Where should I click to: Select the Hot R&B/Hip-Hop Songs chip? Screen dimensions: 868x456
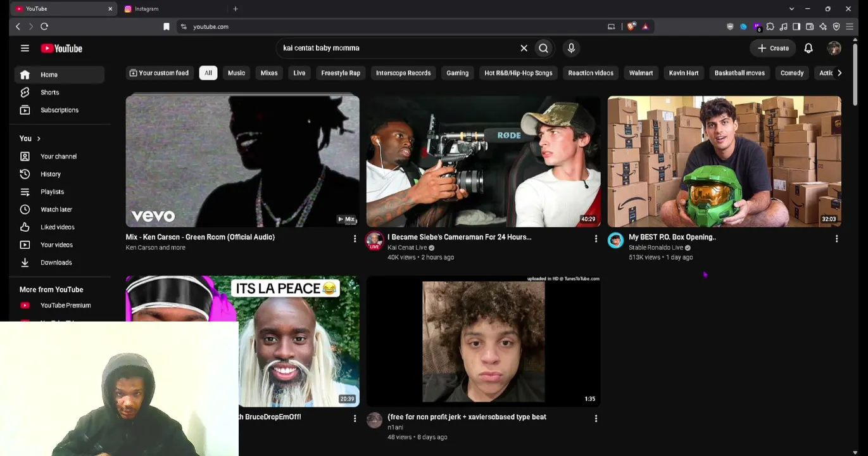point(518,73)
